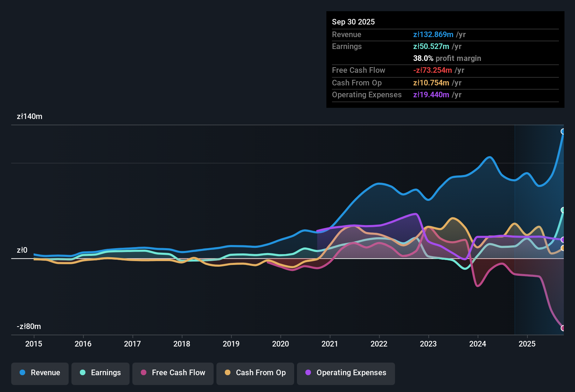Click the blue Revenue dot icon in legend
Viewport: 575px width, 392px height.
pyautogui.click(x=22, y=373)
